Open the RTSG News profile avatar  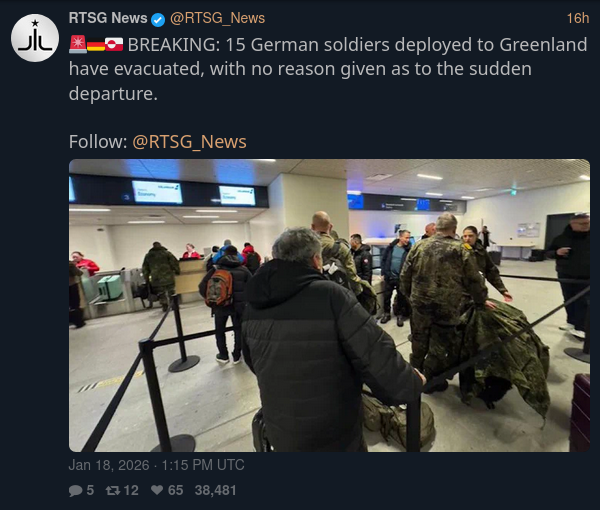[x=35, y=38]
